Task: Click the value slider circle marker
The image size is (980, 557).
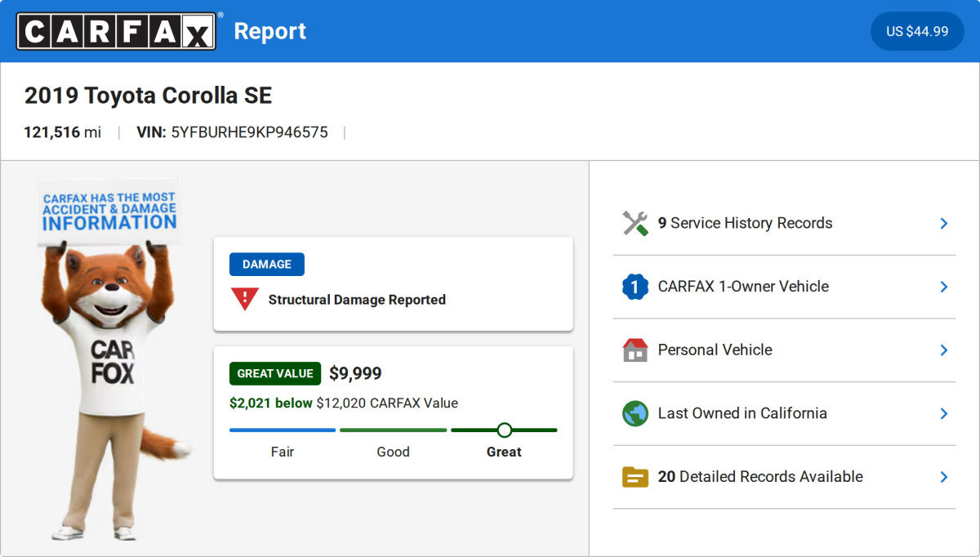Action: point(504,430)
